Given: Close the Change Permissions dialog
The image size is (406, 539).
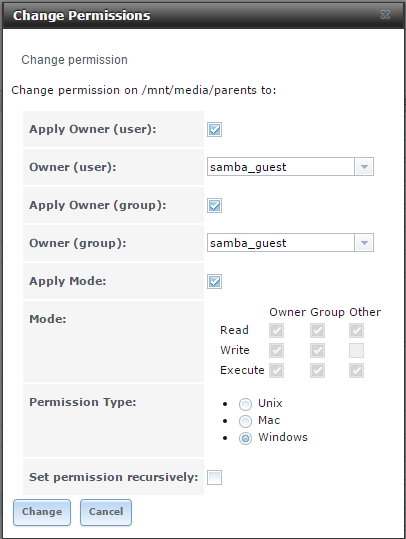Looking at the screenshot, I should coord(385,14).
